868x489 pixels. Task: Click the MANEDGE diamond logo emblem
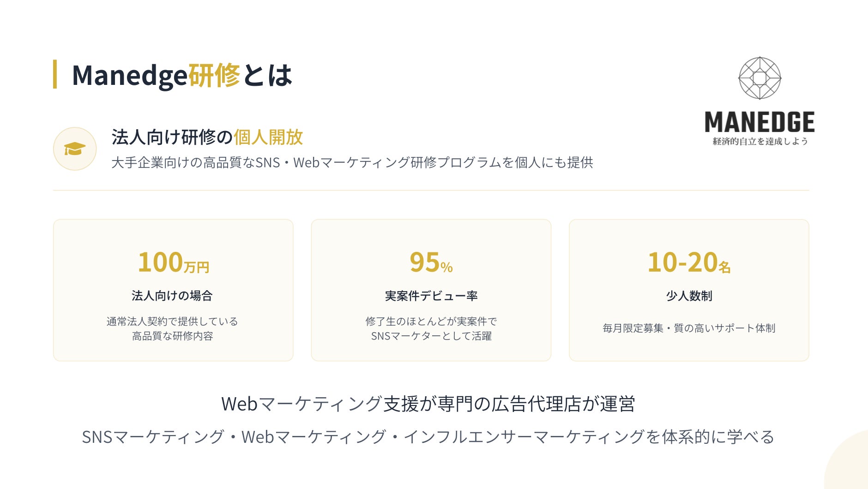coord(759,78)
